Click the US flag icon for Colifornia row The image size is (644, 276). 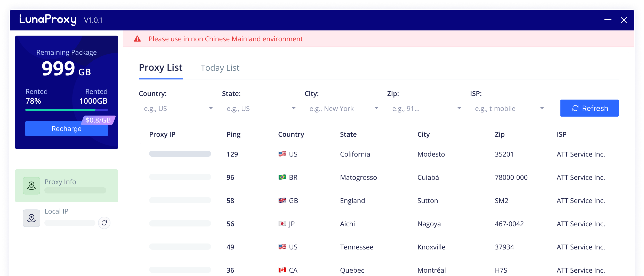tap(282, 154)
